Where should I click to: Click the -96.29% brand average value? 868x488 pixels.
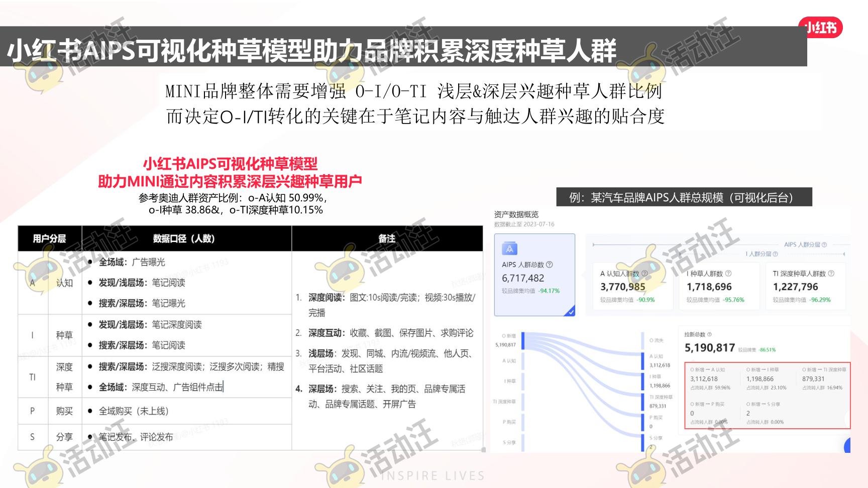(x=820, y=300)
